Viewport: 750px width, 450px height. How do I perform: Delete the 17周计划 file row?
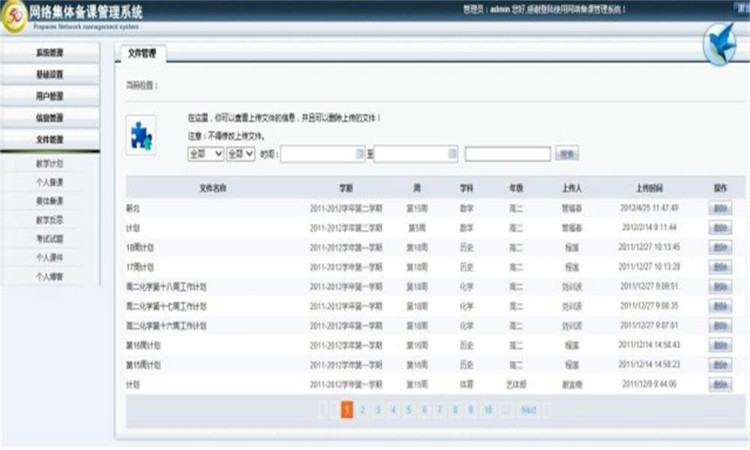pyautogui.click(x=720, y=267)
